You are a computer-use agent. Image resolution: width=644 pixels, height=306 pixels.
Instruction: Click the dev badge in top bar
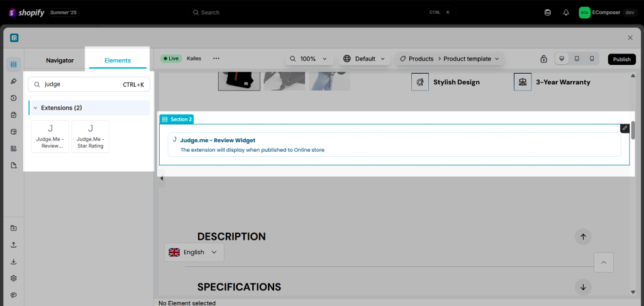click(630, 13)
